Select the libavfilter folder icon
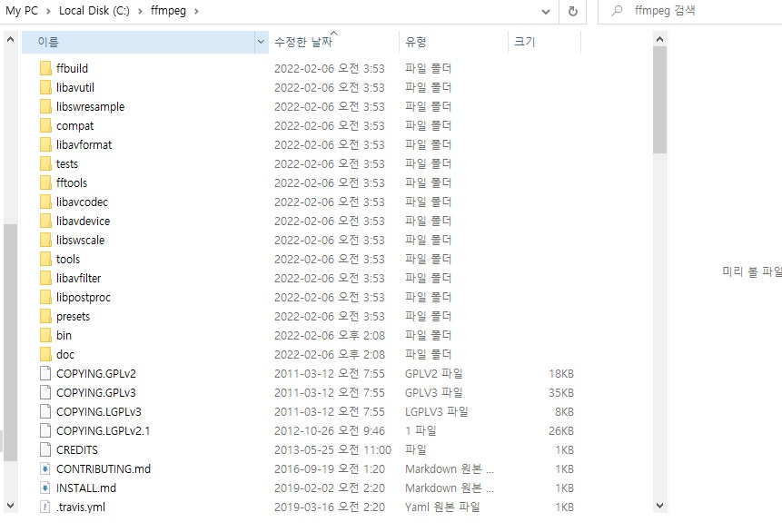This screenshot has width=782, height=532. 45,278
